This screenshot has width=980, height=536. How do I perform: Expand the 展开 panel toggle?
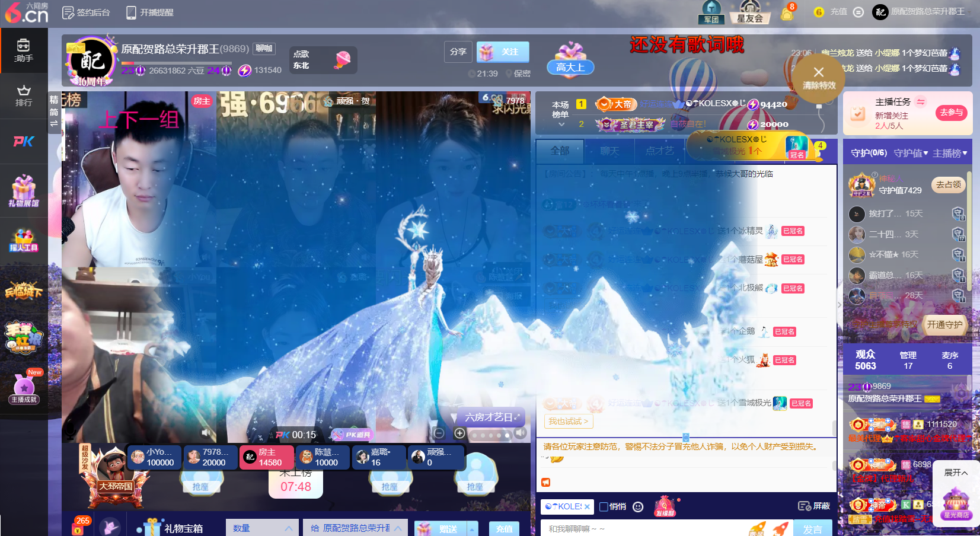tap(956, 473)
